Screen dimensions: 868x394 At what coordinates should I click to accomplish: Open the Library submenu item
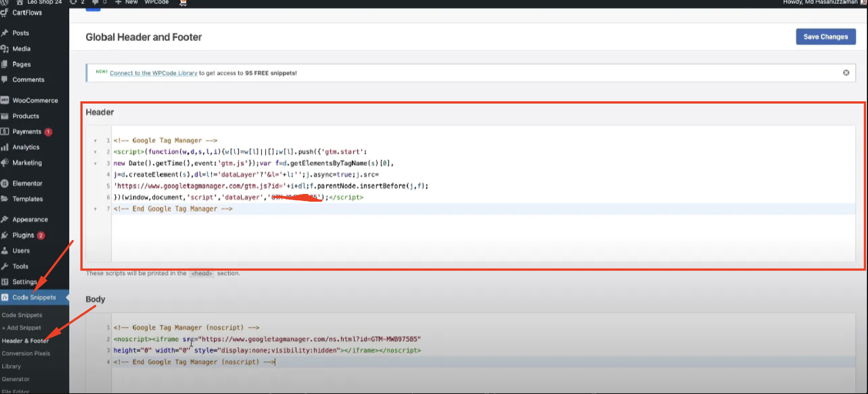[11, 366]
